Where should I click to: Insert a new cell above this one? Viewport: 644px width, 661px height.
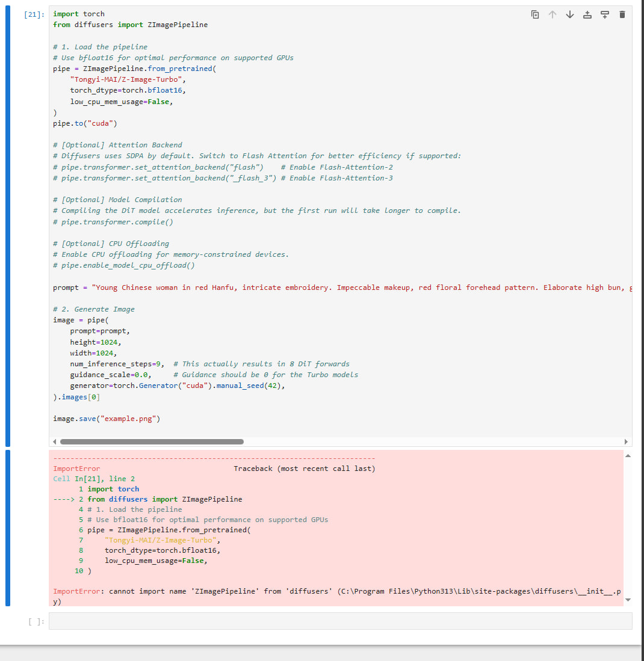587,14
